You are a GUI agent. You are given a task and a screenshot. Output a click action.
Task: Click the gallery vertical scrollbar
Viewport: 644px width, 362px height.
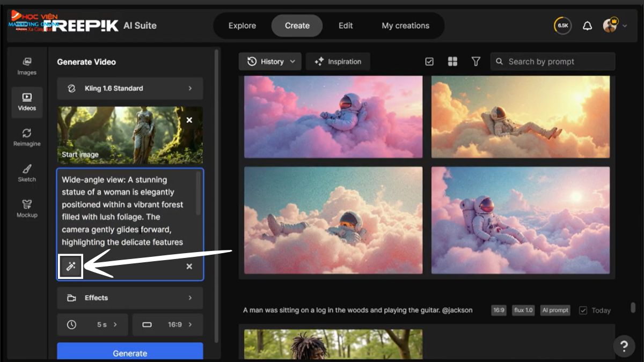point(633,308)
